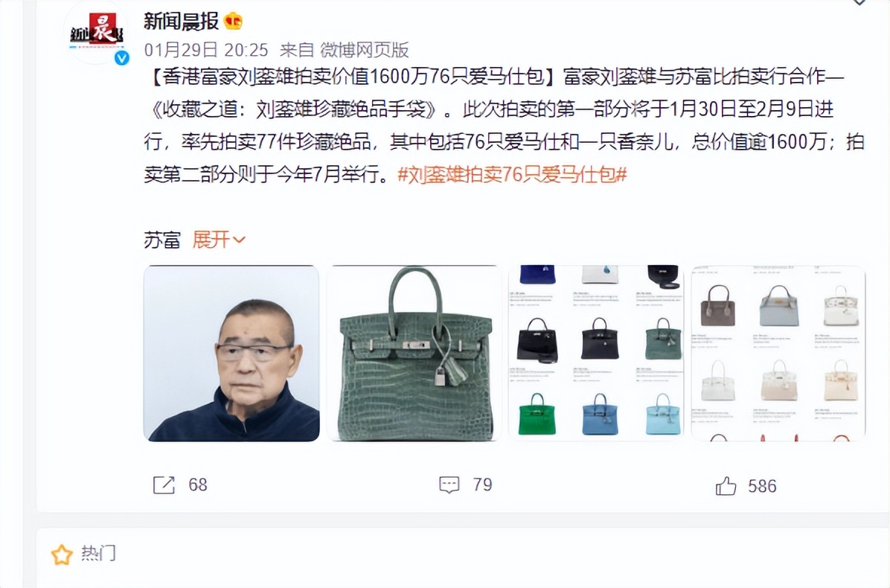Click the star icon next to 热门
Viewport: 890px width, 588px height.
click(62, 555)
